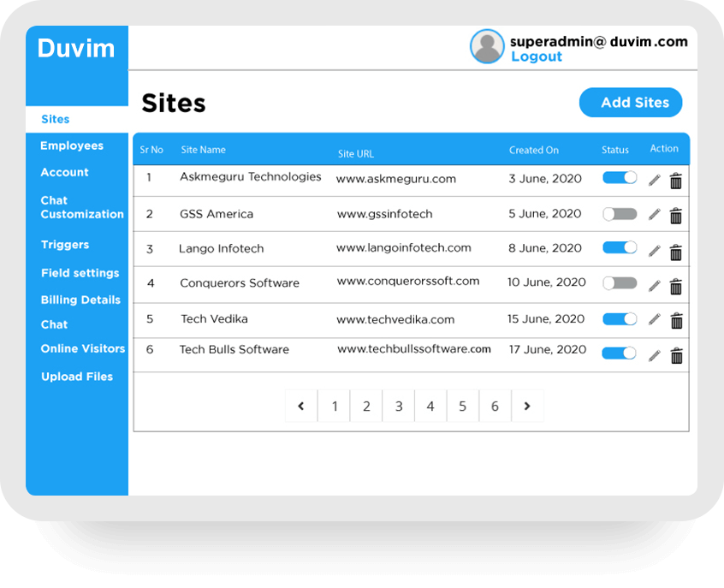724x588 pixels.
Task: Edit the GSS America site with pencil icon
Action: (x=655, y=214)
